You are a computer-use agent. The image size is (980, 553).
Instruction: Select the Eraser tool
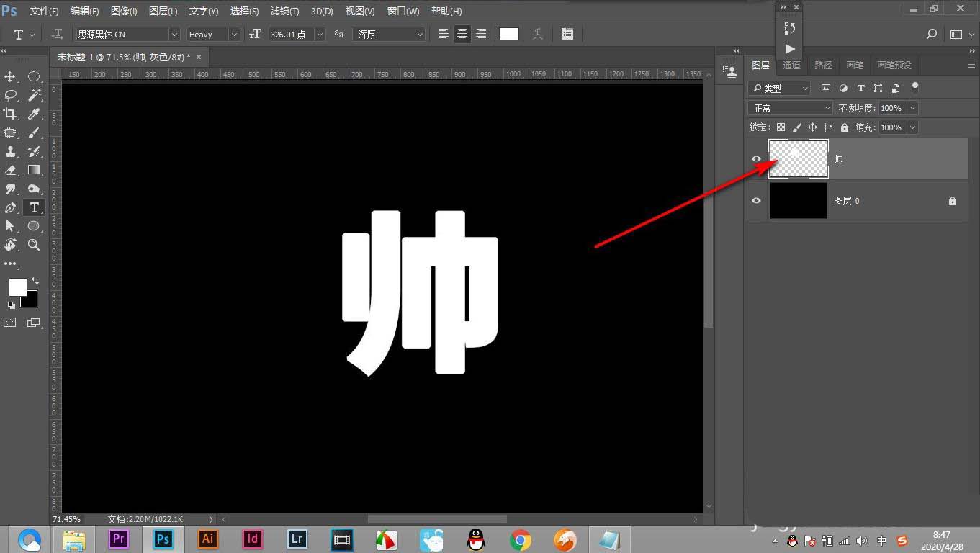[x=10, y=170]
